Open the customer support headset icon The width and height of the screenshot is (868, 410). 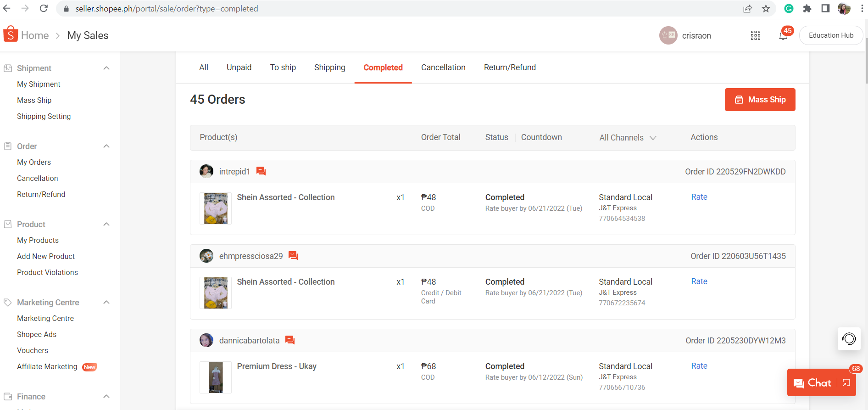pyautogui.click(x=849, y=339)
